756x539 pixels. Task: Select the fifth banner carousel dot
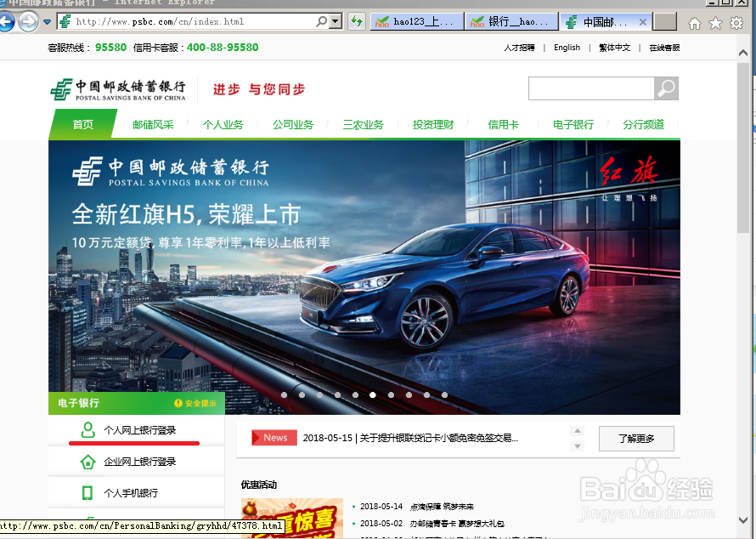(x=355, y=394)
